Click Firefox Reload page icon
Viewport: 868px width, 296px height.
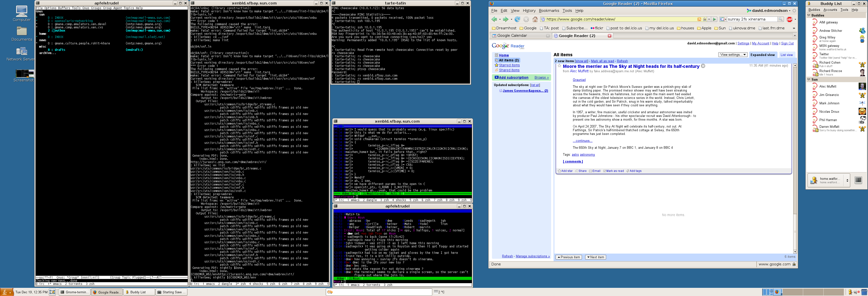point(517,19)
